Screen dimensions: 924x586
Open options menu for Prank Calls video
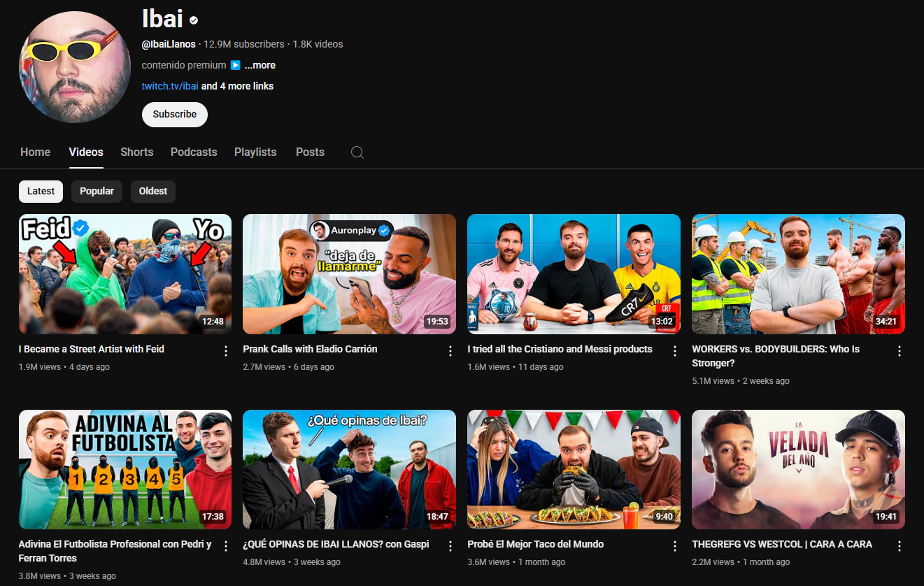click(x=450, y=351)
